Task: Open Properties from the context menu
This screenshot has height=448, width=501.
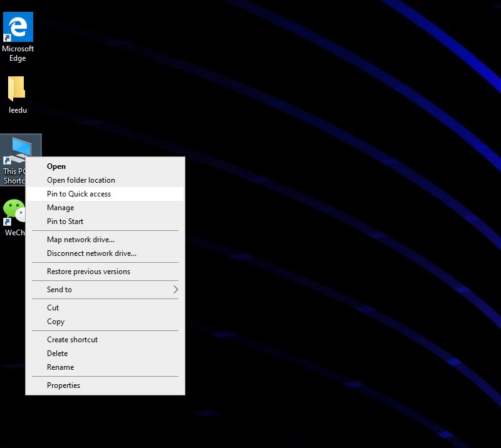Action: coord(63,385)
